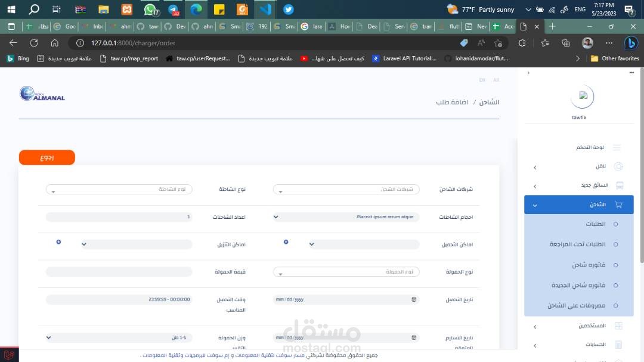Open the نوع الحمولة dropdown
The image size is (644, 362).
(x=346, y=272)
